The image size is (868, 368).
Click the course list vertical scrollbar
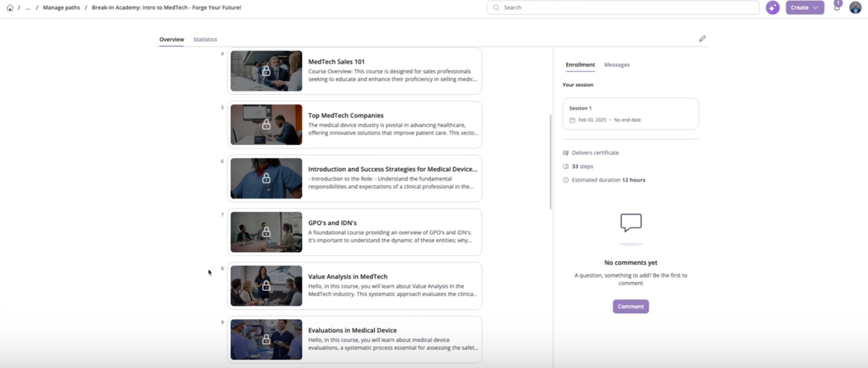pyautogui.click(x=550, y=161)
